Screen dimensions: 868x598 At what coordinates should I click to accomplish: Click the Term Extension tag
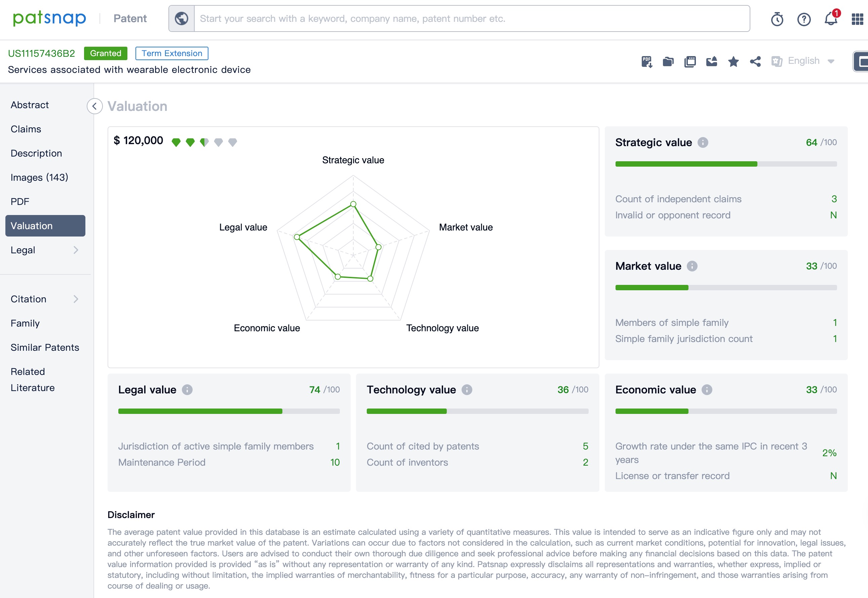pos(172,53)
